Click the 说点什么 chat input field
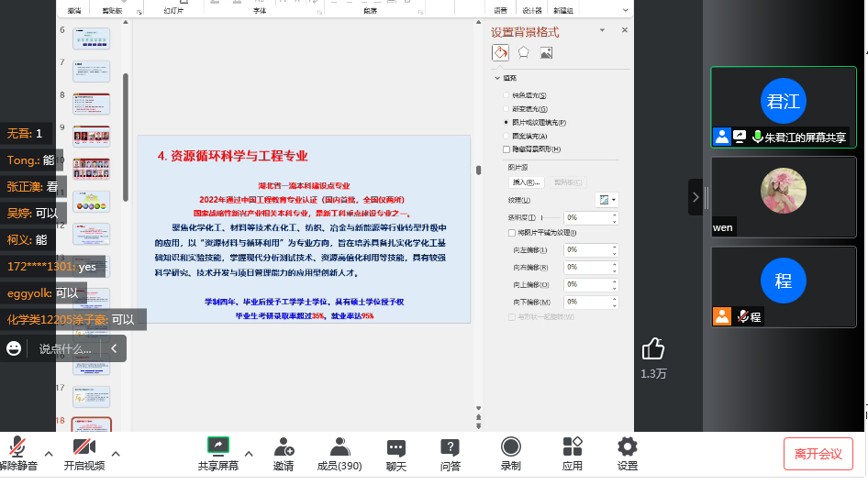 [x=64, y=349]
